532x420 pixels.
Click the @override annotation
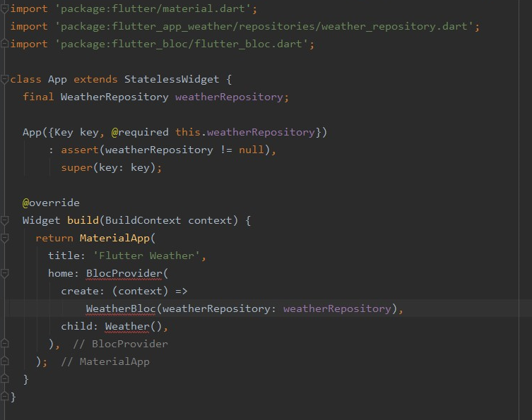(51, 203)
